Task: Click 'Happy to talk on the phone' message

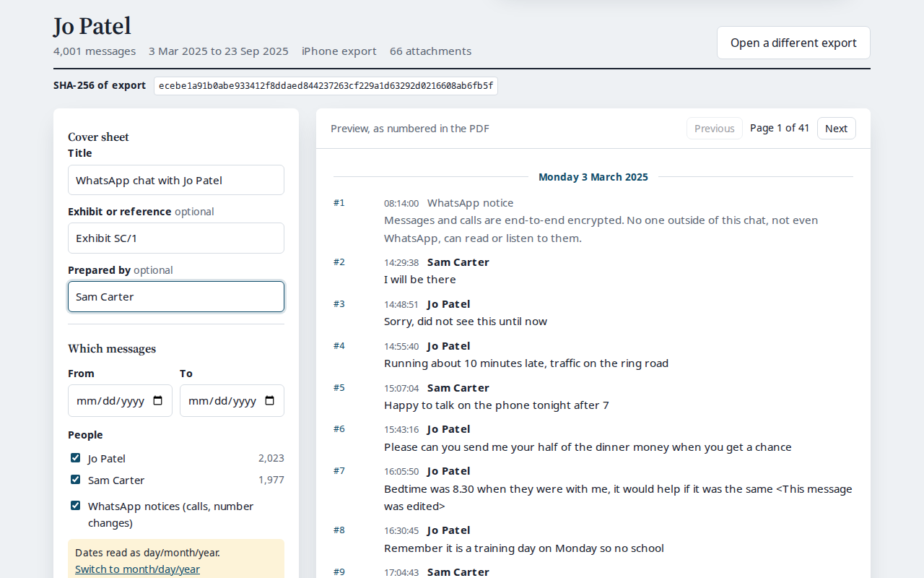Action: pyautogui.click(x=497, y=405)
